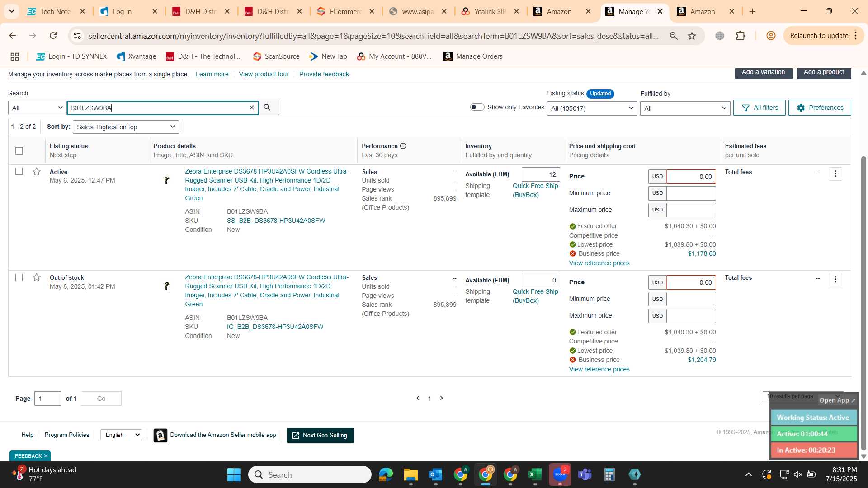
Task: Go to the next results page arrow
Action: click(442, 398)
